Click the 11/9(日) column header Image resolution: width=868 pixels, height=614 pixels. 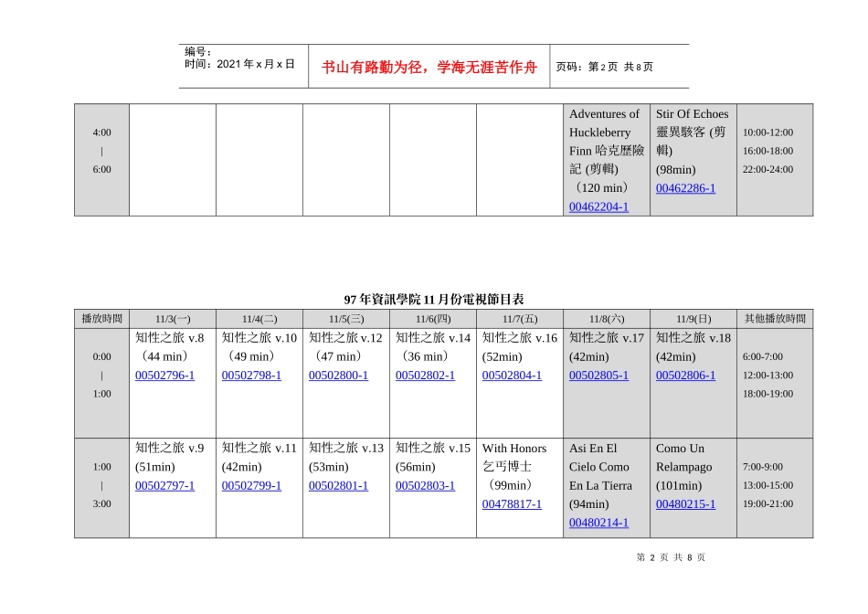click(x=693, y=319)
